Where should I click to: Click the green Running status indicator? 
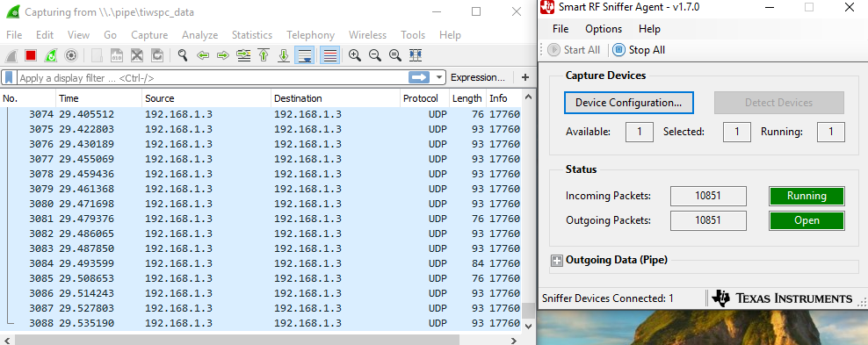click(807, 196)
